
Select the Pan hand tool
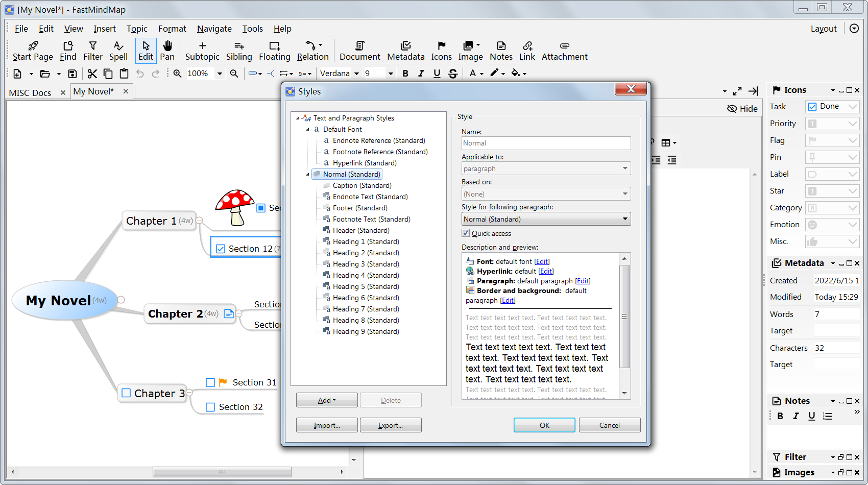click(x=167, y=51)
